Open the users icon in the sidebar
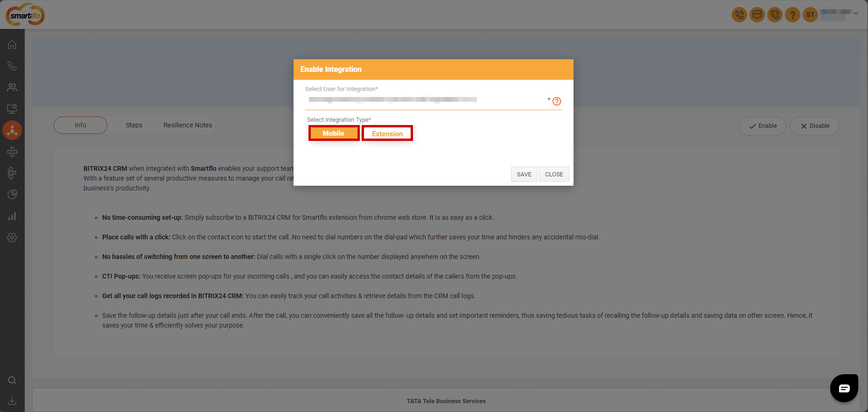This screenshot has height=412, width=868. pos(12,87)
